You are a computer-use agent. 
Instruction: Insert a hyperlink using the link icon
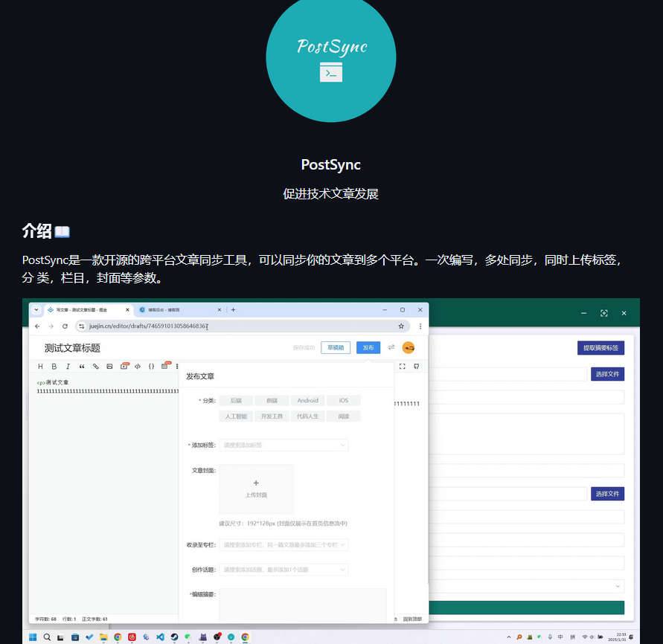95,367
